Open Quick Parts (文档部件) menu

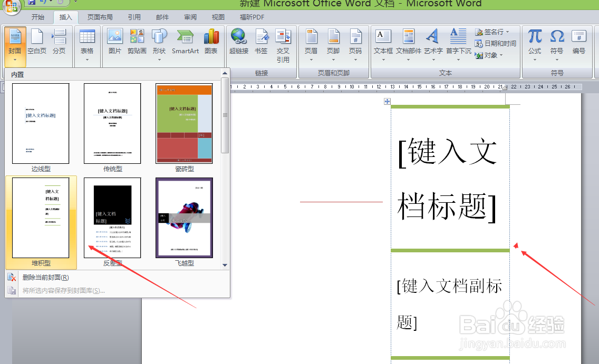click(408, 45)
